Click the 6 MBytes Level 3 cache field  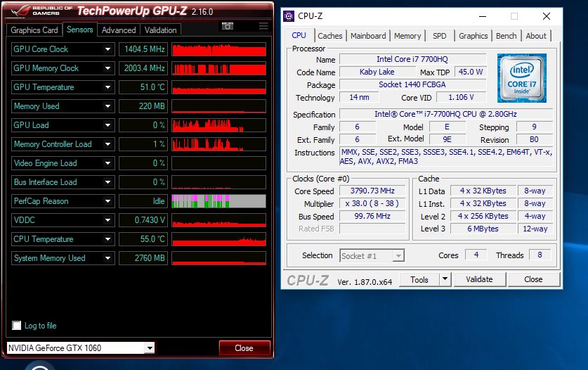tap(483, 229)
